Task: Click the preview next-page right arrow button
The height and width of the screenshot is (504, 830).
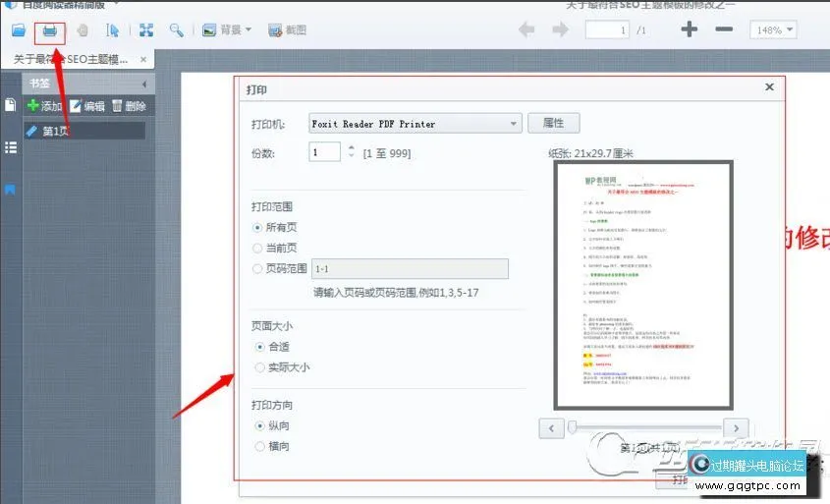Action: tap(736, 428)
